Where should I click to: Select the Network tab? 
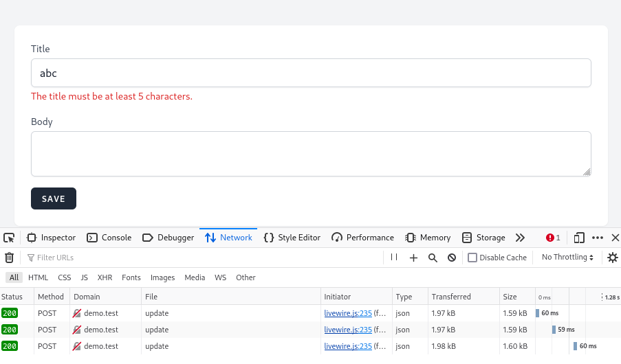[228, 238]
